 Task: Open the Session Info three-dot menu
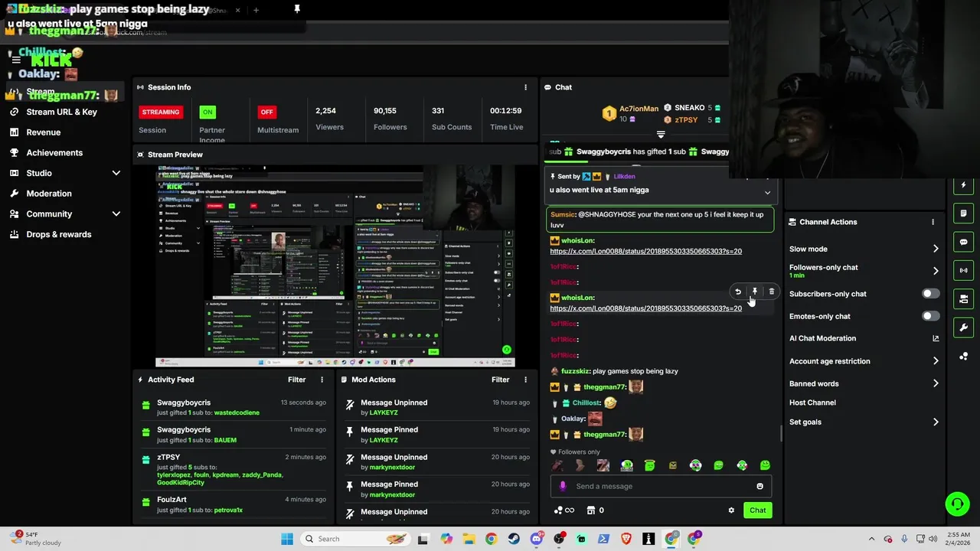(x=525, y=87)
